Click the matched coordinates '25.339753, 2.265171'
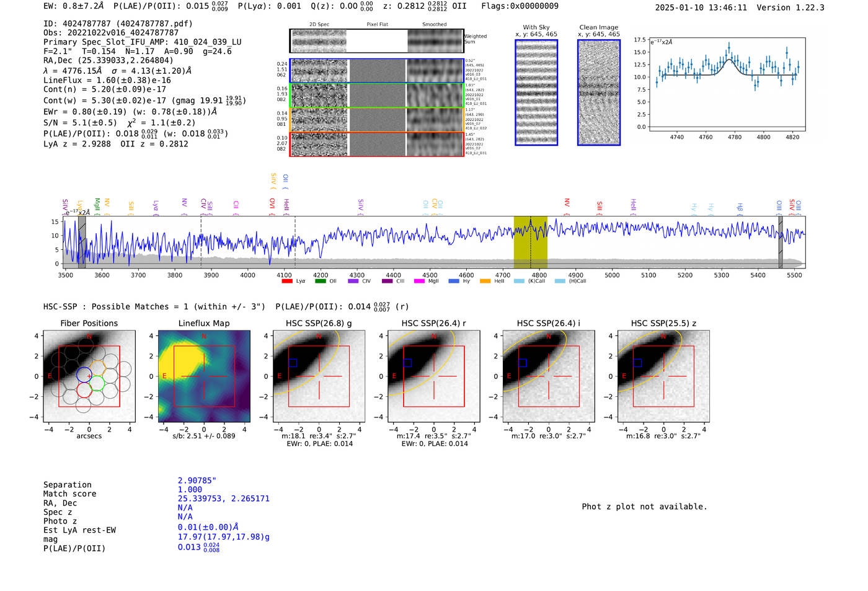Image resolution: width=868 pixels, height=591 pixels. 224,499
